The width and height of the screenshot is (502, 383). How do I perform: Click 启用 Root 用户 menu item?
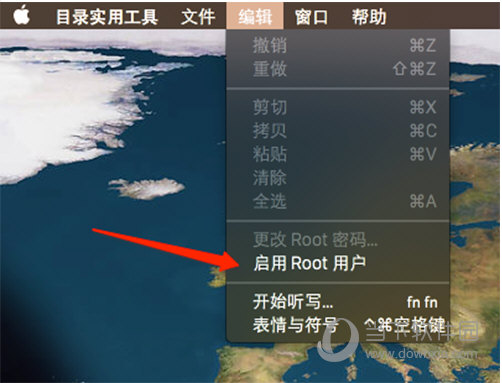click(338, 263)
